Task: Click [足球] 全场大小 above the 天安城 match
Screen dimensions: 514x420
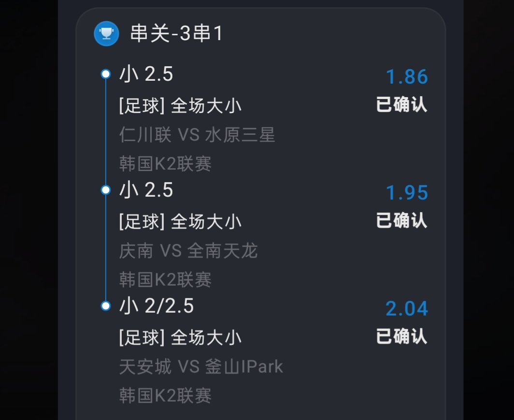Action: pyautogui.click(x=180, y=338)
